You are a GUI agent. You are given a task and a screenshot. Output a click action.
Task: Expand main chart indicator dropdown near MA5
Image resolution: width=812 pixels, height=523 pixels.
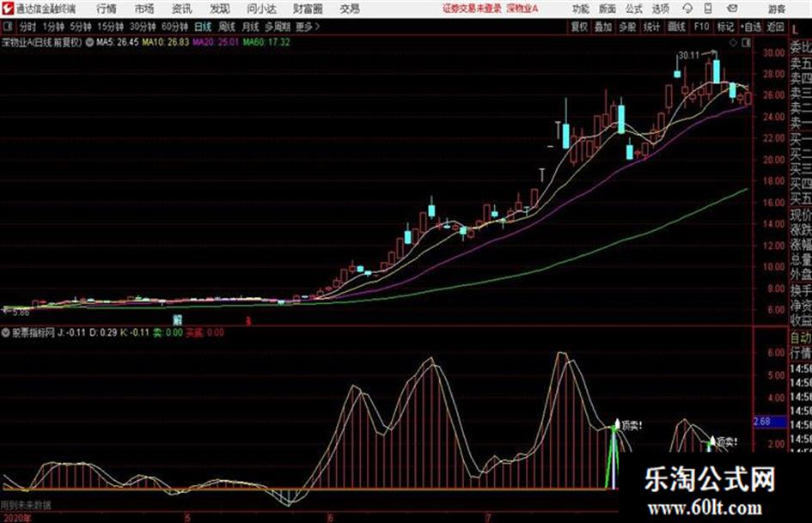pos(89,42)
